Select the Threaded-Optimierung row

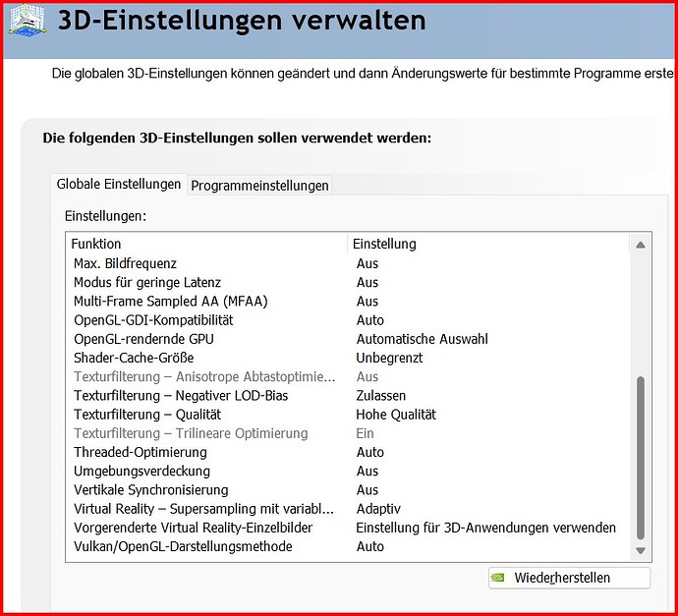click(x=349, y=452)
